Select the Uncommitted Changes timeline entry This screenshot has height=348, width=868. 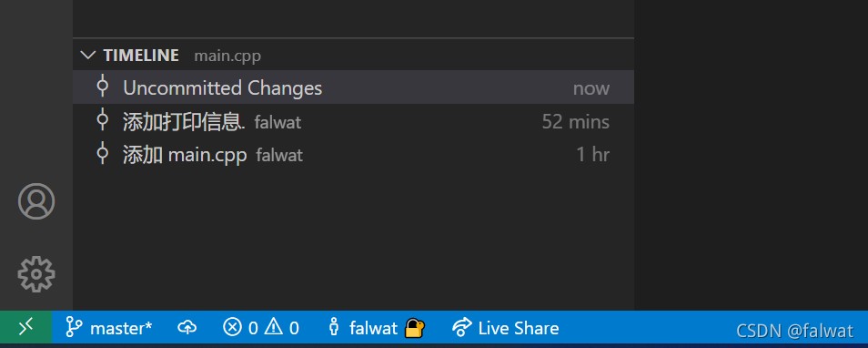(353, 87)
